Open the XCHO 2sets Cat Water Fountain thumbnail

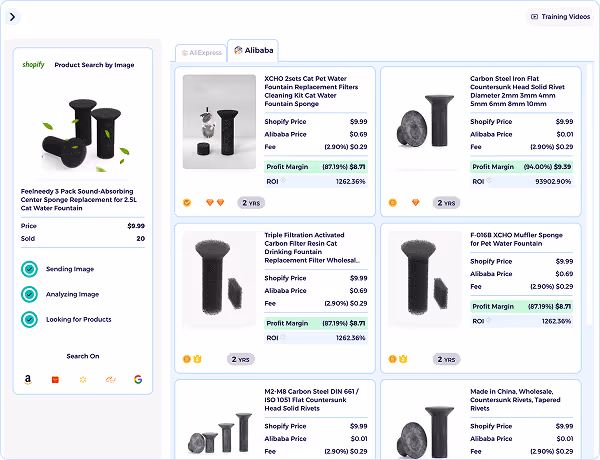tap(219, 122)
